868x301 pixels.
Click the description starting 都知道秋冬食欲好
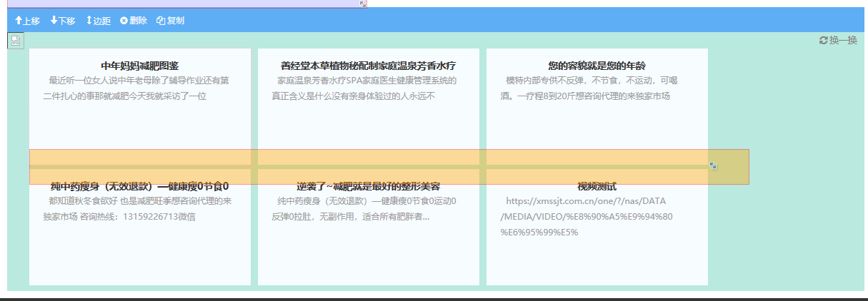click(136, 209)
